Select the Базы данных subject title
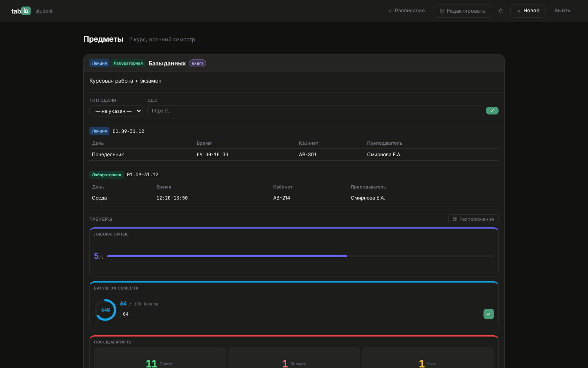 click(x=167, y=63)
